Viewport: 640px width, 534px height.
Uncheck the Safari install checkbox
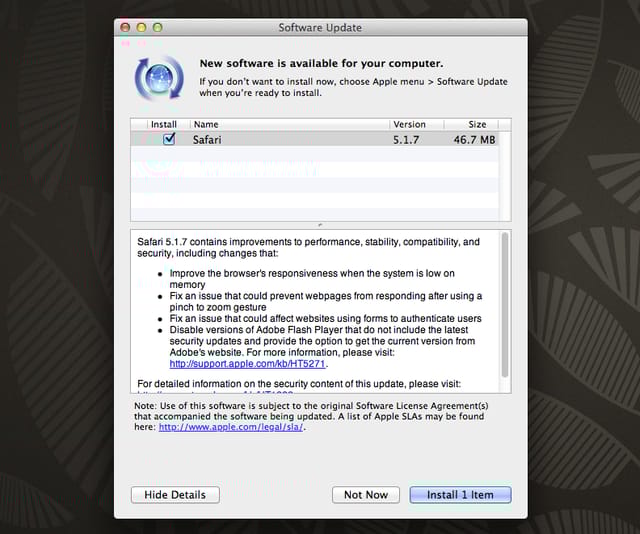coord(169,139)
